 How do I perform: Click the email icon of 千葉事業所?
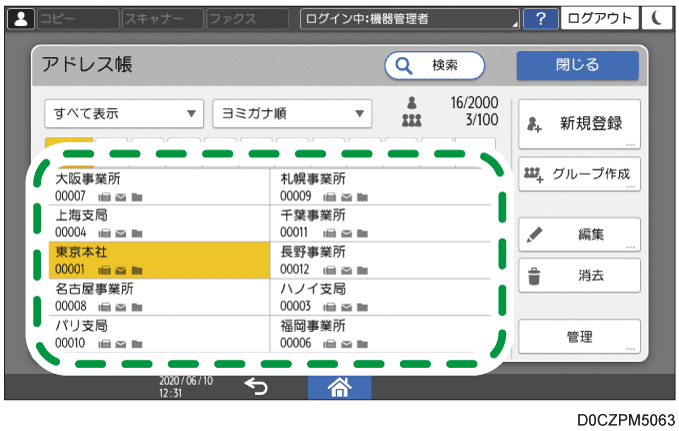pyautogui.click(x=346, y=234)
